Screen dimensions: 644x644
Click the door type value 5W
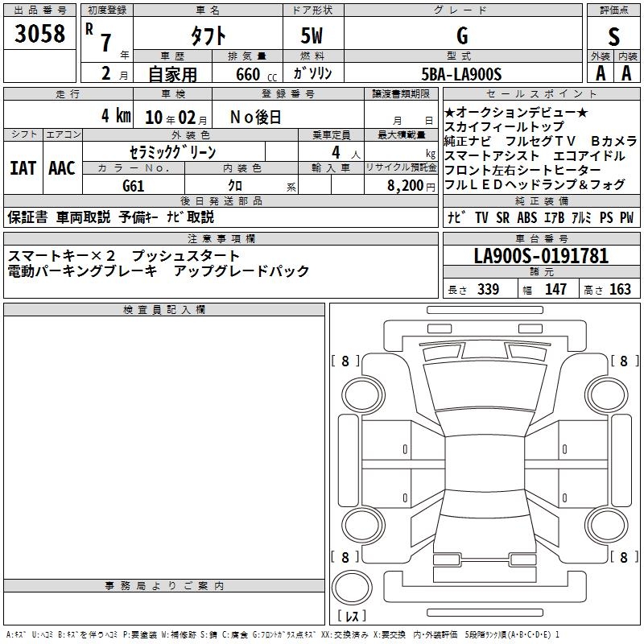[312, 35]
